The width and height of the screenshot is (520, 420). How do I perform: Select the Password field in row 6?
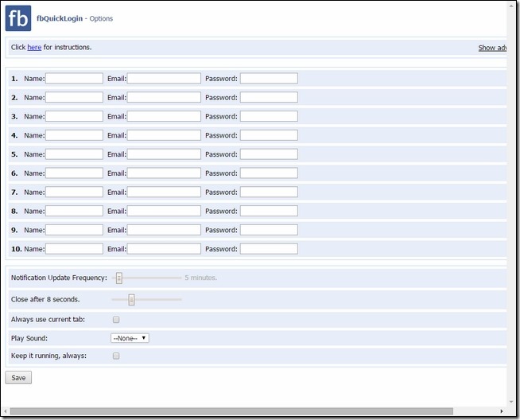tap(269, 173)
